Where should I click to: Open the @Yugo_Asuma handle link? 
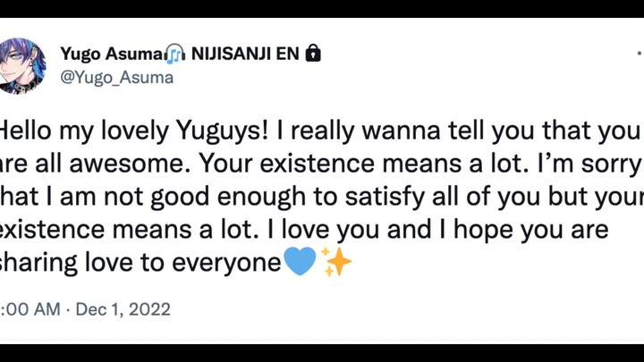[116, 78]
